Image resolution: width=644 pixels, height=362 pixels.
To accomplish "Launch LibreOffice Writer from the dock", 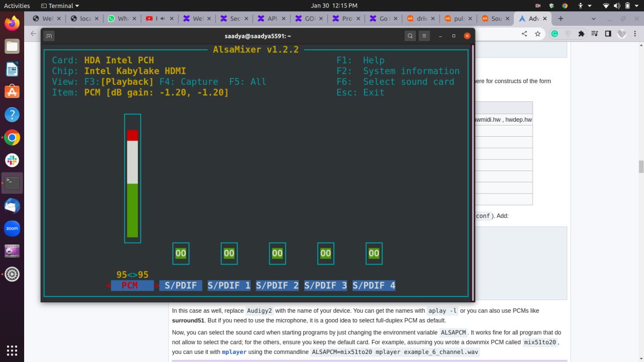I will point(12,69).
